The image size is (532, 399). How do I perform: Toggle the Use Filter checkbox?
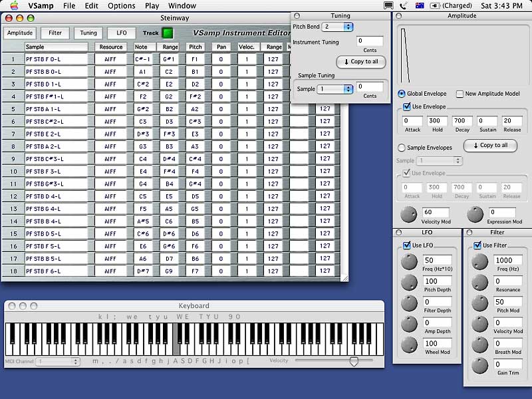(477, 245)
